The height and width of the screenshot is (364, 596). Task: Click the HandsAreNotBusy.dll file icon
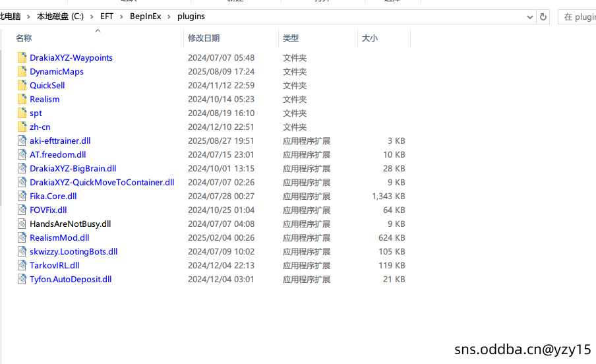tap(22, 224)
